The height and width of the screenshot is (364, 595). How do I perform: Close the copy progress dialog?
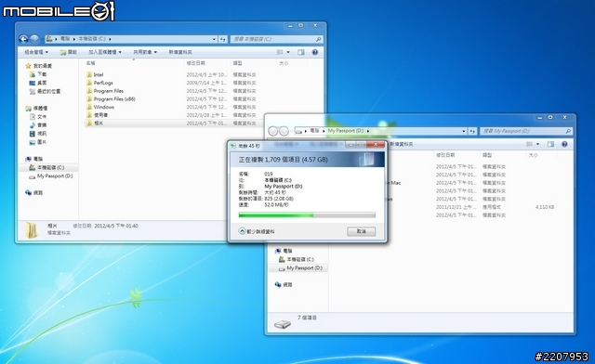[376, 144]
